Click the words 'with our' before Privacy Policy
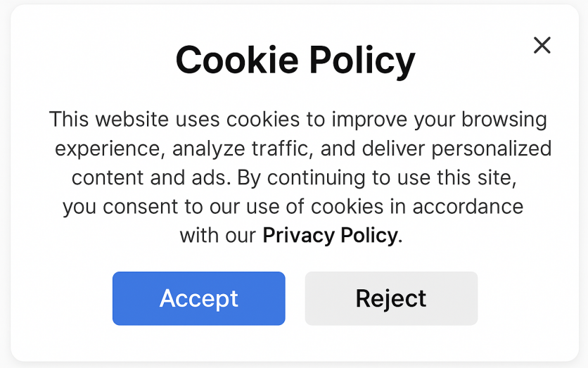 click(x=218, y=236)
